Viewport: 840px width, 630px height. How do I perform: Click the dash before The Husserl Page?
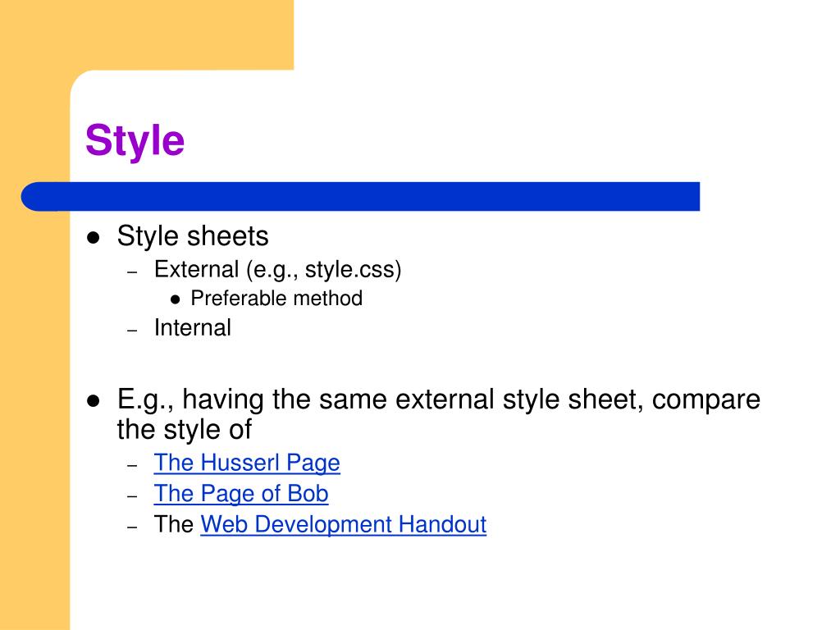(132, 466)
